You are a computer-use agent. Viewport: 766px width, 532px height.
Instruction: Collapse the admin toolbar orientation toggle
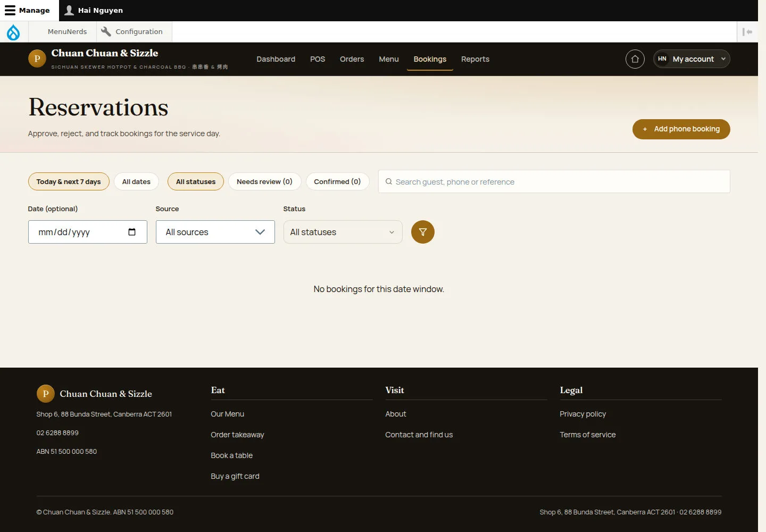[x=747, y=32]
